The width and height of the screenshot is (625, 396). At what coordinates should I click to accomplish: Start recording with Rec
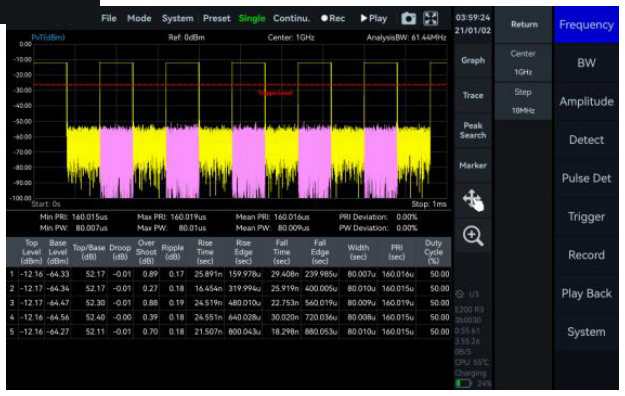tap(333, 18)
